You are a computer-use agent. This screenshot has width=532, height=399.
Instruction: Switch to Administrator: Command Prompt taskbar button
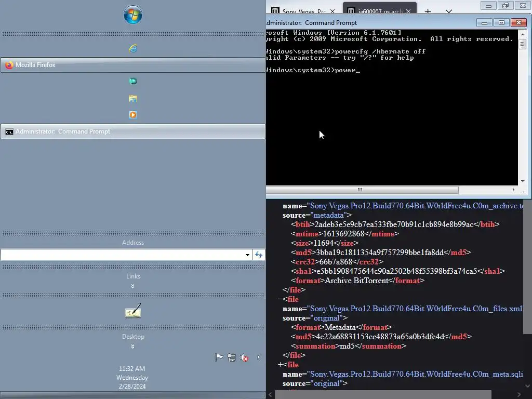(x=132, y=131)
